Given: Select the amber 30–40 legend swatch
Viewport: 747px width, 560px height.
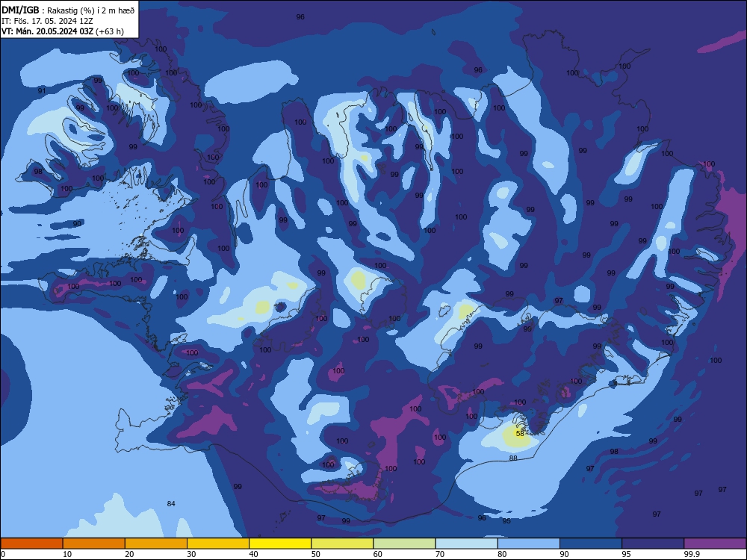Looking at the screenshot, I should tap(218, 544).
